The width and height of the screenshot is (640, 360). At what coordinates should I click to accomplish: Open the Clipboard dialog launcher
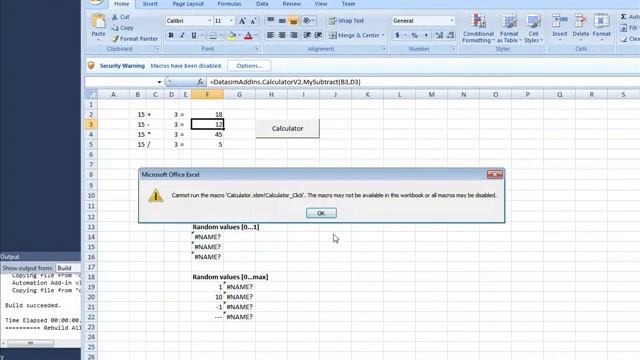[x=157, y=49]
